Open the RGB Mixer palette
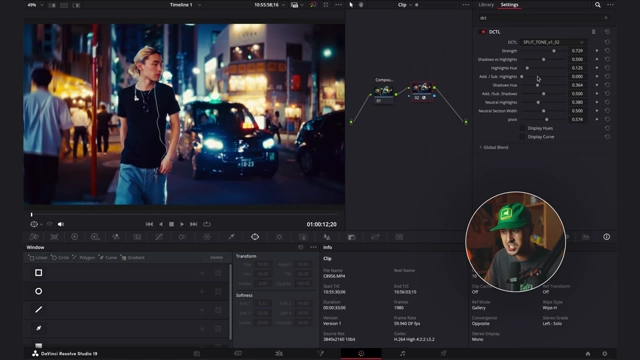 point(116,237)
